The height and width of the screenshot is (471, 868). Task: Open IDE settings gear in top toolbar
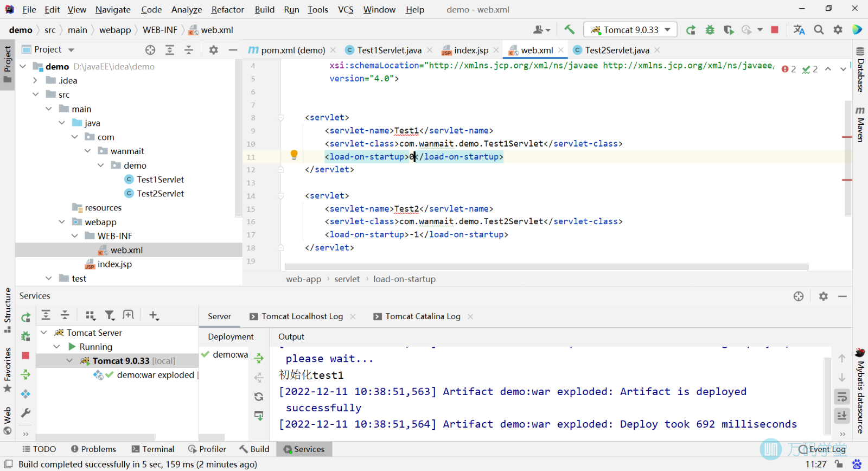click(838, 30)
